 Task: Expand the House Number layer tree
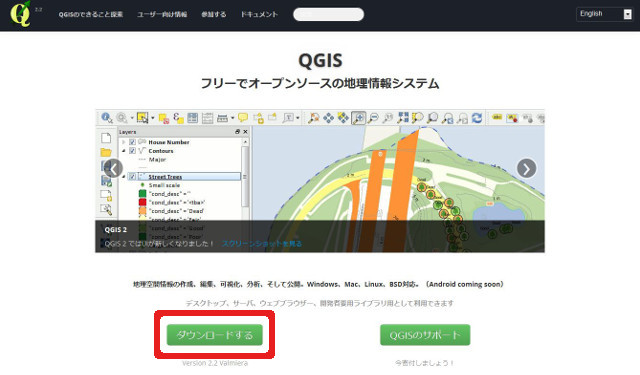coord(124,142)
